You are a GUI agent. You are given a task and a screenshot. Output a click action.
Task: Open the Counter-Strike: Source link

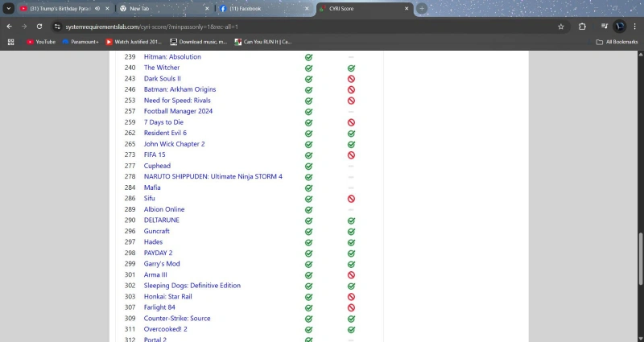177,318
